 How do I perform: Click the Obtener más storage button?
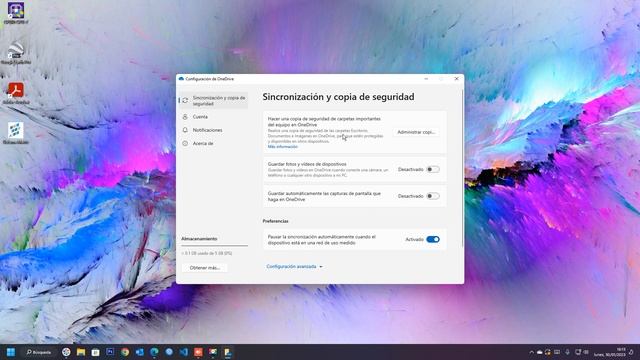[205, 268]
